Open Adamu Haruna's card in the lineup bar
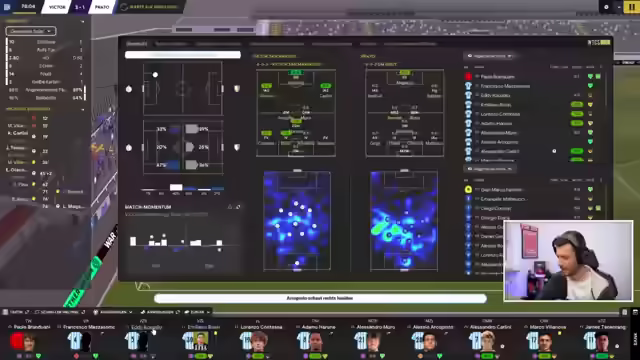Viewport: 640px width, 360px height. click(x=315, y=339)
